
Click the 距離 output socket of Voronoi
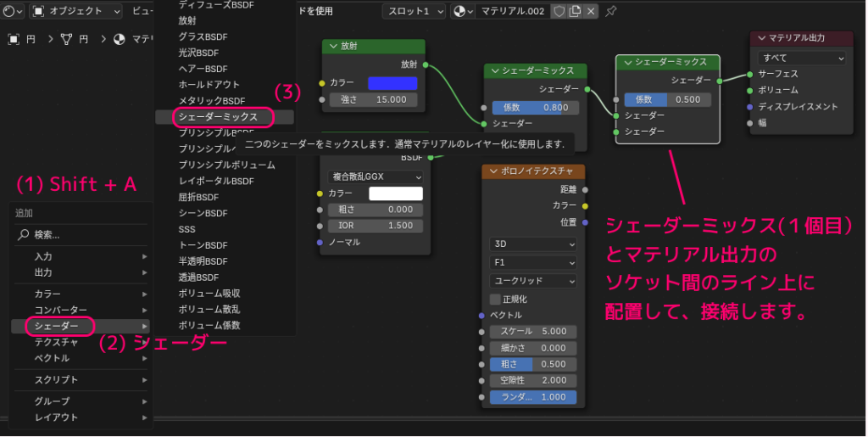[x=585, y=189]
